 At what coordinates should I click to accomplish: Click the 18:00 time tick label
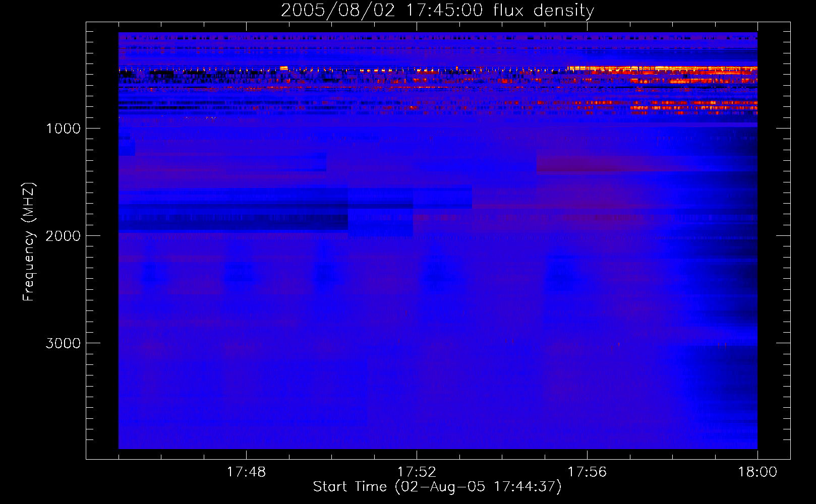757,472
